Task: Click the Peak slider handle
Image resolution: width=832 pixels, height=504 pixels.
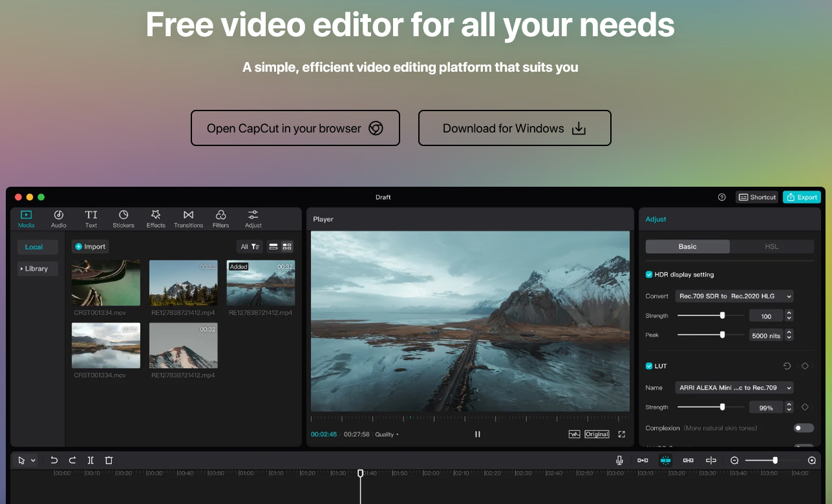Action: point(722,335)
